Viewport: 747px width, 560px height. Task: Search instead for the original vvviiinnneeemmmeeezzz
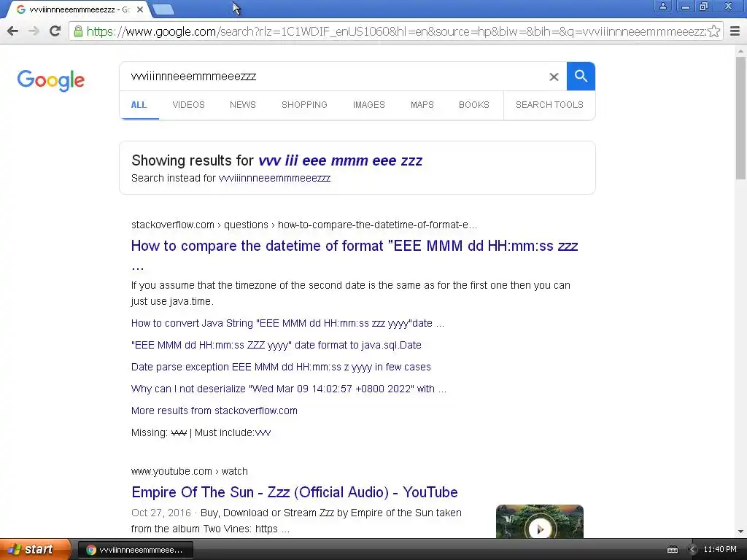click(274, 178)
